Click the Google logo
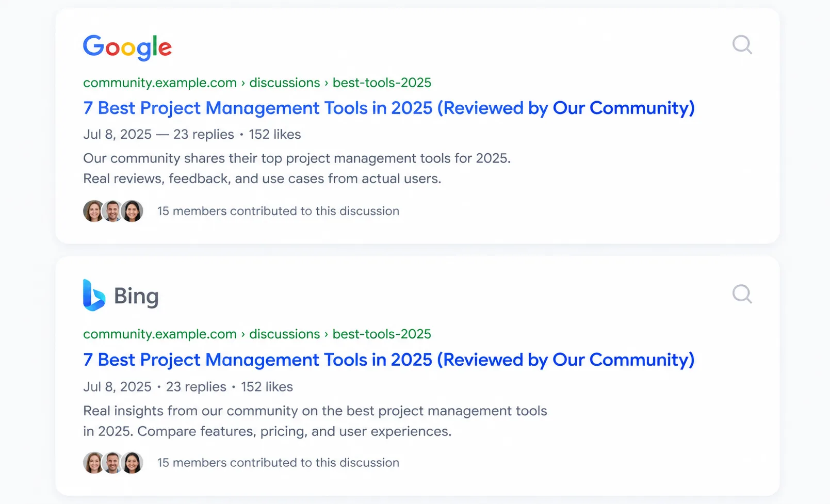 127,47
